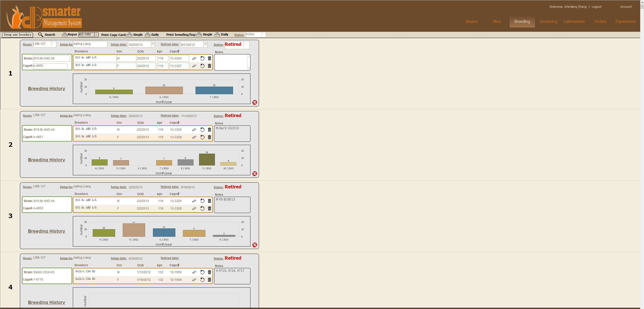
Task: Click the printer icon beside Repor
Action: tap(65, 35)
